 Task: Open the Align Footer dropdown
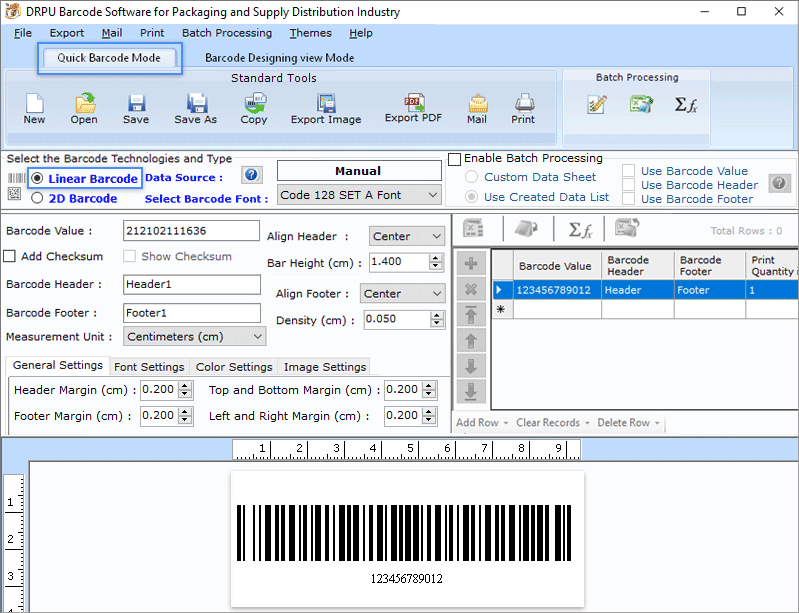point(402,294)
